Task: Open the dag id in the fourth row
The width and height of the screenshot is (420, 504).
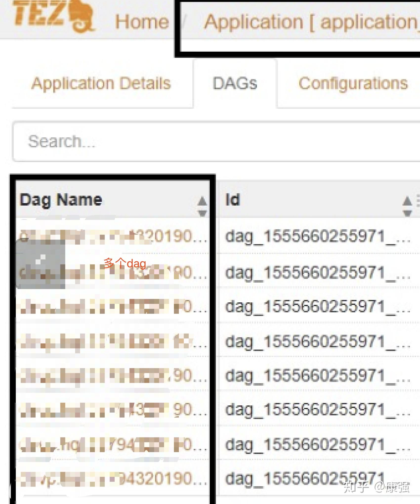Action: (317, 342)
